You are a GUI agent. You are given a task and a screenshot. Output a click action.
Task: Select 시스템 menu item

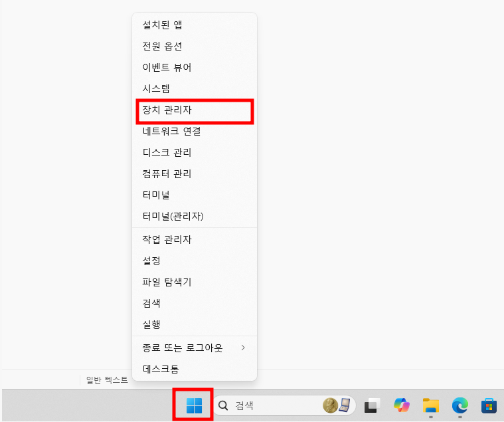coord(194,89)
